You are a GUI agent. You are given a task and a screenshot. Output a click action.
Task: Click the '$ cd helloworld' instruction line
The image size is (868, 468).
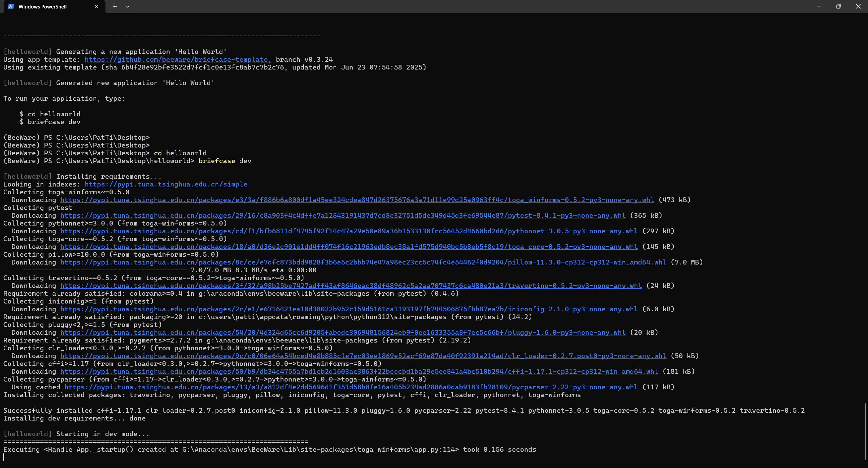(x=50, y=114)
